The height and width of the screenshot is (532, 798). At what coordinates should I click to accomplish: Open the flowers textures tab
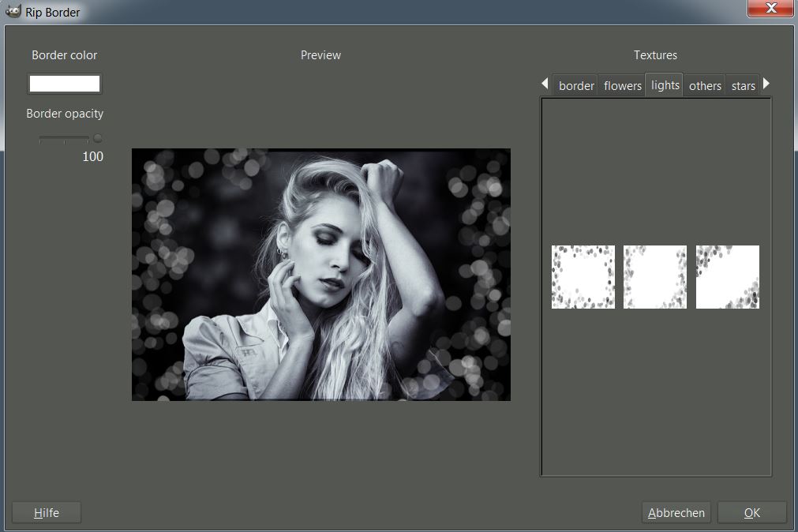622,86
